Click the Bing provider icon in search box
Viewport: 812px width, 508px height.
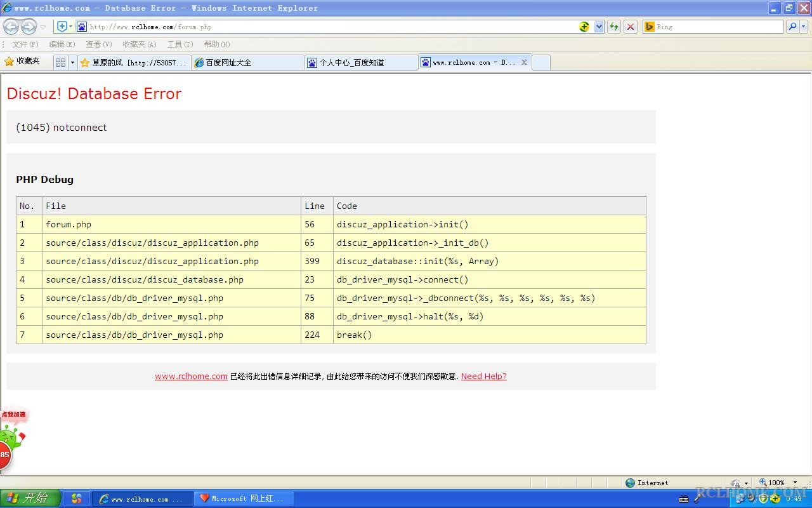[650, 27]
